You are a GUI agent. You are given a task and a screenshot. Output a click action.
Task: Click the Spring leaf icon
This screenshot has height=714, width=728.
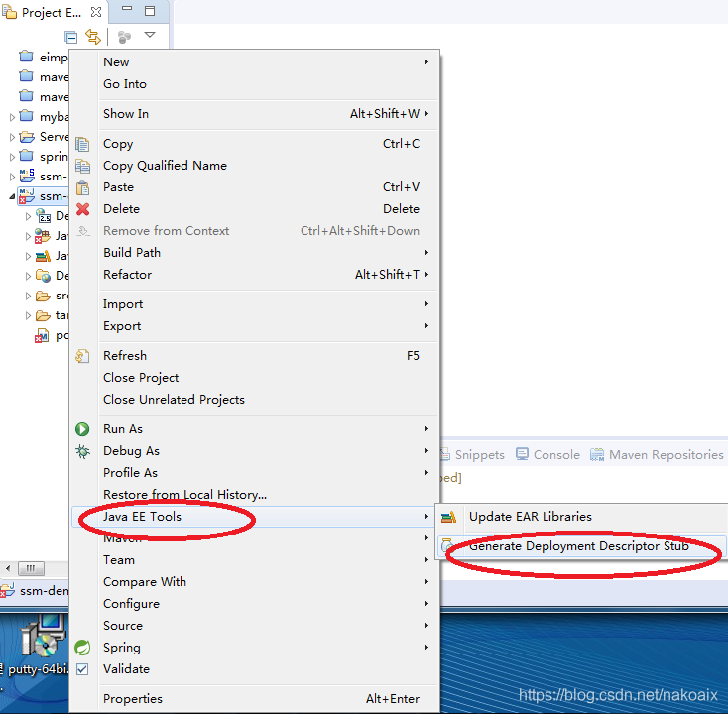(x=82, y=648)
